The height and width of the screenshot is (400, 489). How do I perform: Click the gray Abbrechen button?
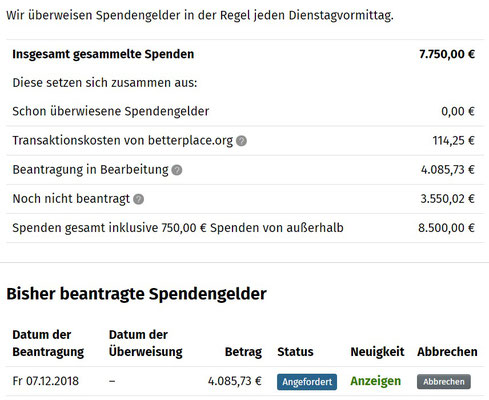coord(444,382)
